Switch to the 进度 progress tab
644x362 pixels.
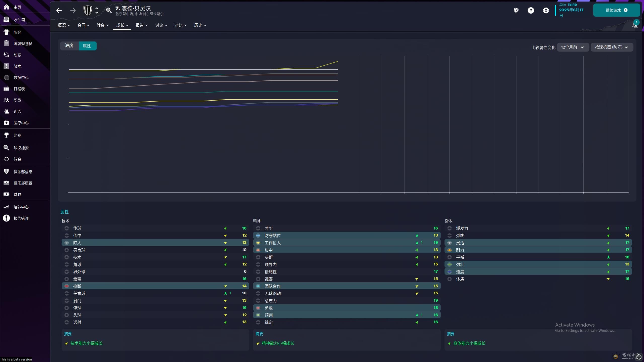coord(69,46)
